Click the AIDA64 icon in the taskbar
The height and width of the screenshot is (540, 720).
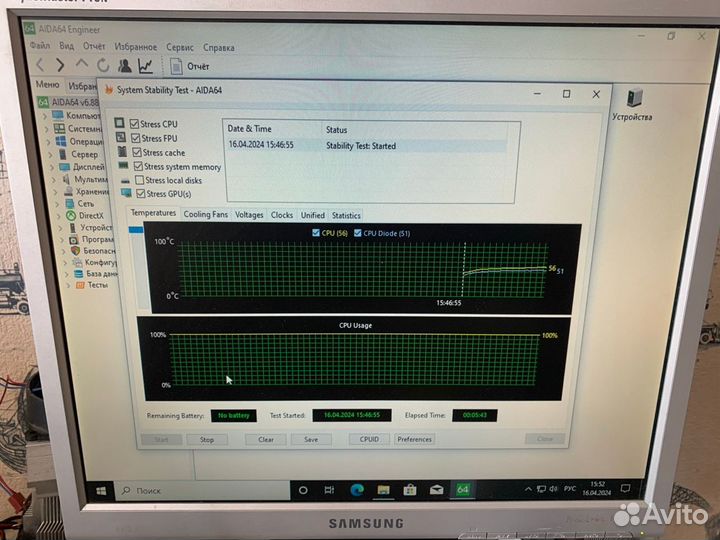[463, 490]
